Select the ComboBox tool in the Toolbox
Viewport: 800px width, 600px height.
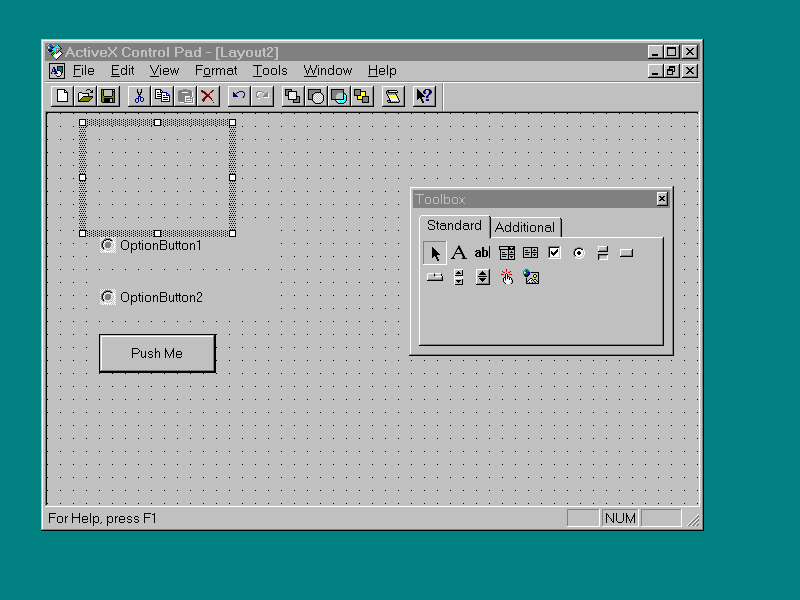click(507, 253)
